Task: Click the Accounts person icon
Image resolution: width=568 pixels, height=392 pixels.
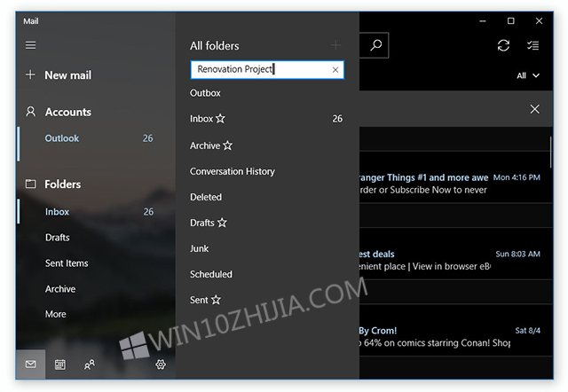Action: 31,112
